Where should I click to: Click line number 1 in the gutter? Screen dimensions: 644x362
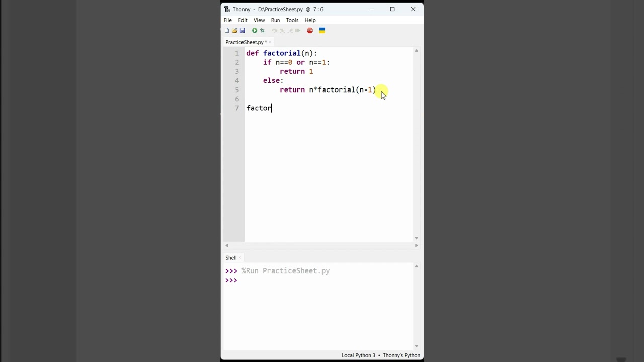(x=237, y=53)
